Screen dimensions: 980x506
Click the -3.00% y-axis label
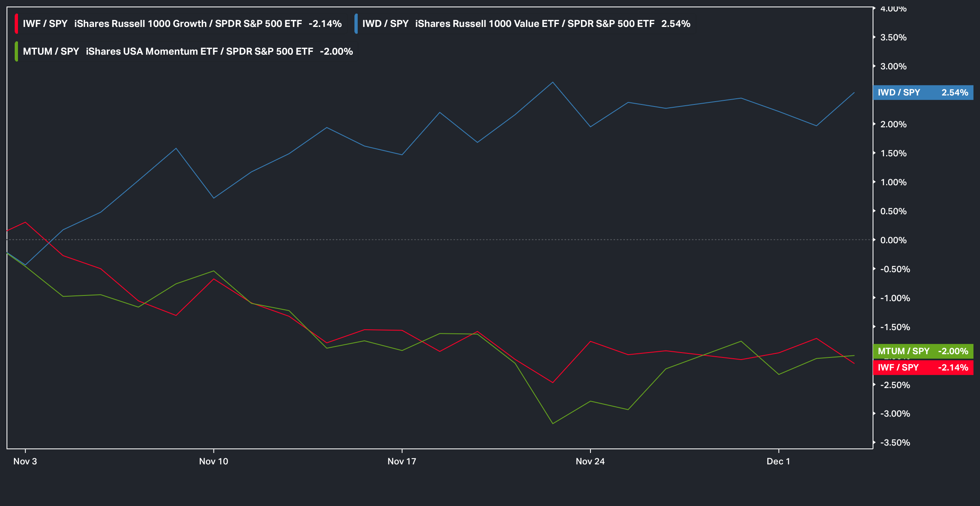(895, 414)
